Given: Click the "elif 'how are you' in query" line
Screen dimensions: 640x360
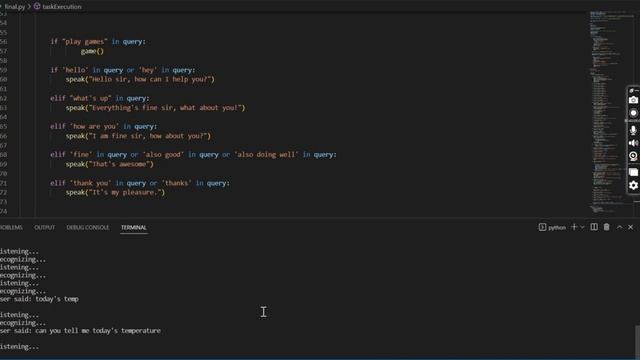Looking at the screenshot, I should [103, 127].
